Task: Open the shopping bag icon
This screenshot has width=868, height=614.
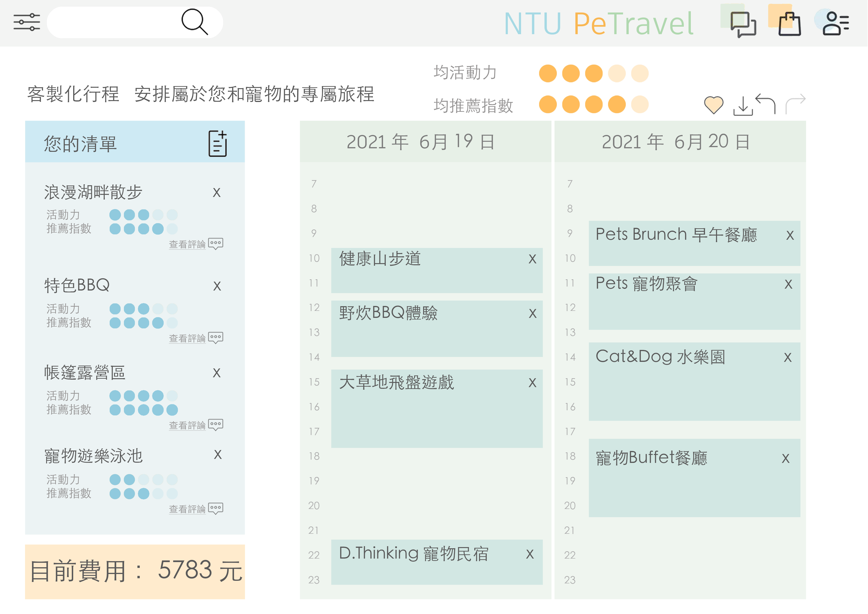Action: pos(789,24)
